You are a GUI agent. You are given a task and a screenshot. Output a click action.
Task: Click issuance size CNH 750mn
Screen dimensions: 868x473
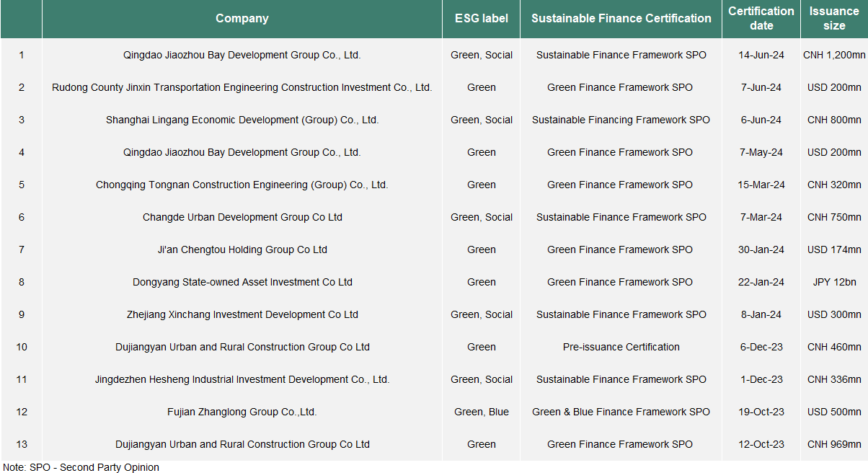[834, 217]
